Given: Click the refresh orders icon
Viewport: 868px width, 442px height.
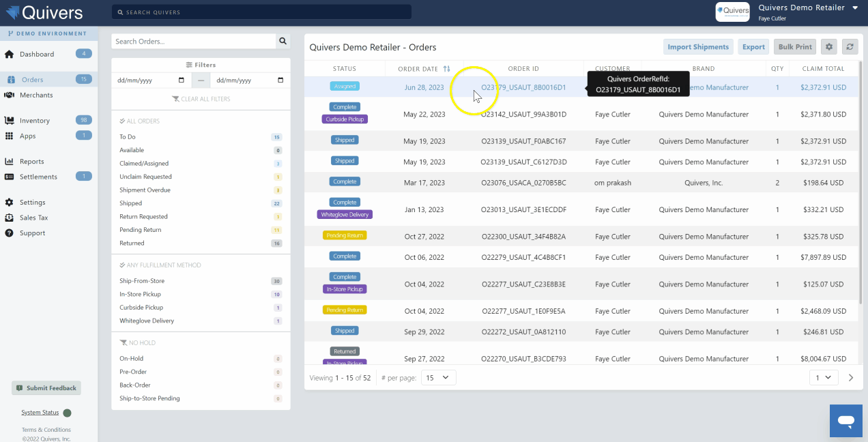Looking at the screenshot, I should pyautogui.click(x=850, y=46).
